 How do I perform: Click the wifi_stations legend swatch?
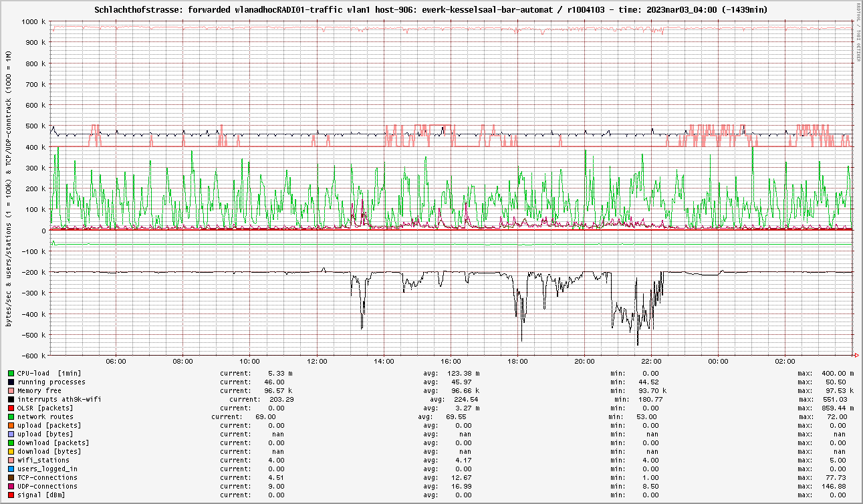coord(11,460)
